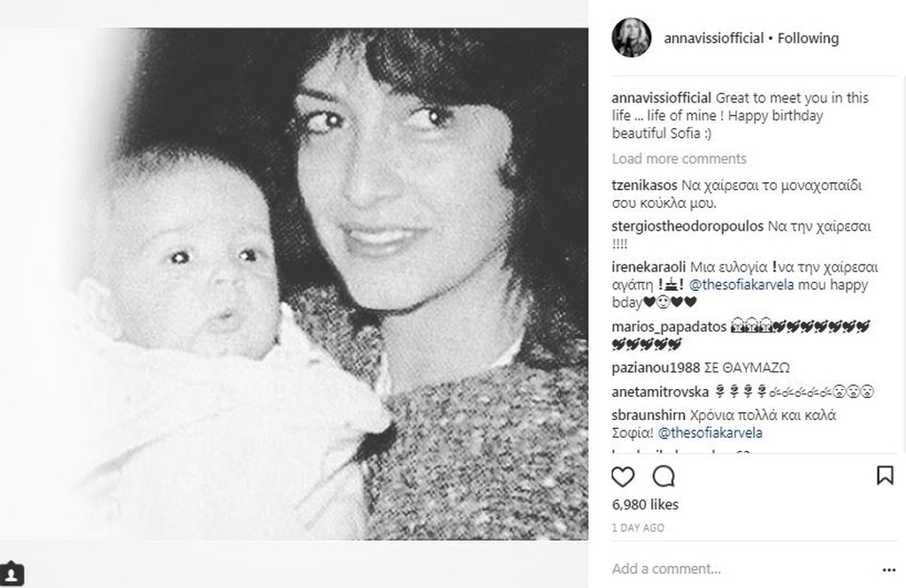The width and height of the screenshot is (906, 588).
Task: Open annavissiofficial username in header
Action: (714, 38)
